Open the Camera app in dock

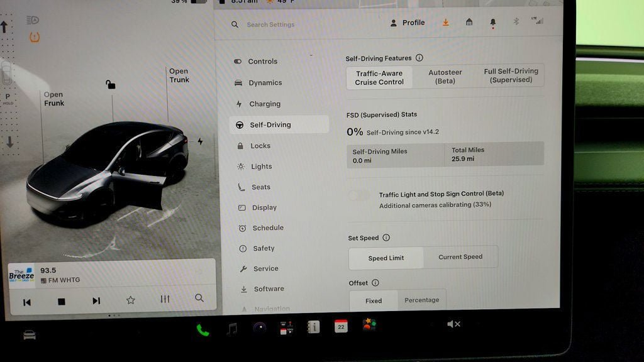260,328
